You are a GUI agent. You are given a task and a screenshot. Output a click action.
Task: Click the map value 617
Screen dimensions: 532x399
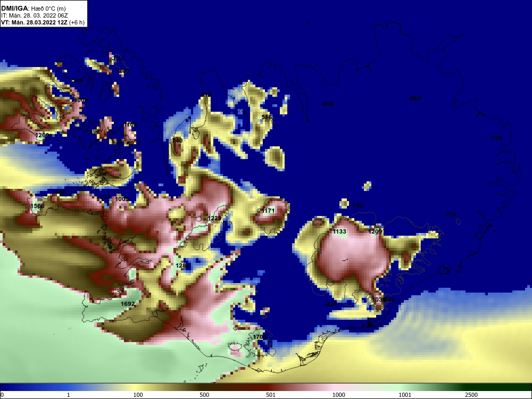119,60
